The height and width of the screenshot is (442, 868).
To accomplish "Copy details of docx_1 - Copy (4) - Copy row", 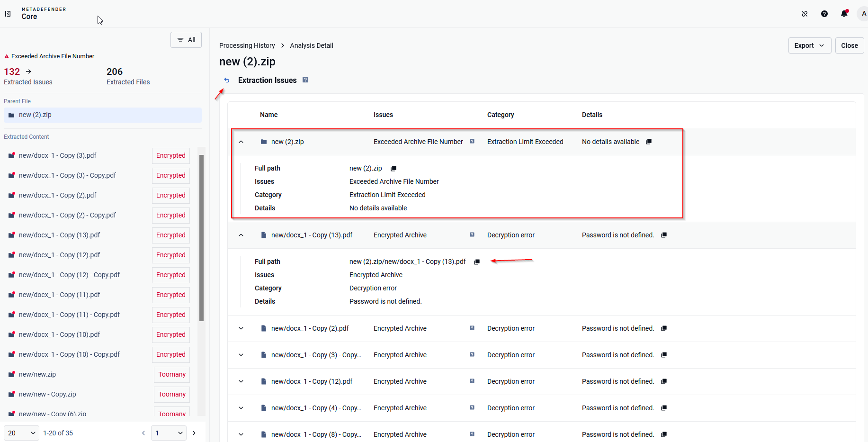I will tap(664, 408).
